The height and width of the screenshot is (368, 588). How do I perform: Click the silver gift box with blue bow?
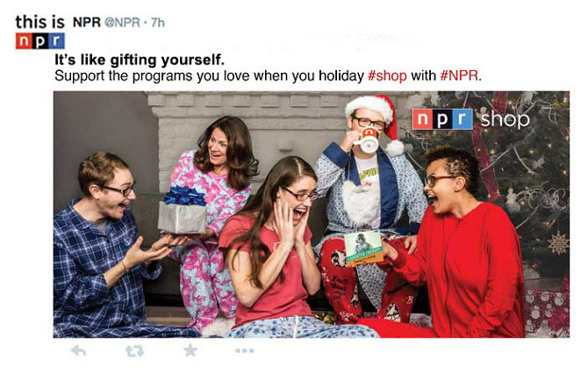(183, 210)
